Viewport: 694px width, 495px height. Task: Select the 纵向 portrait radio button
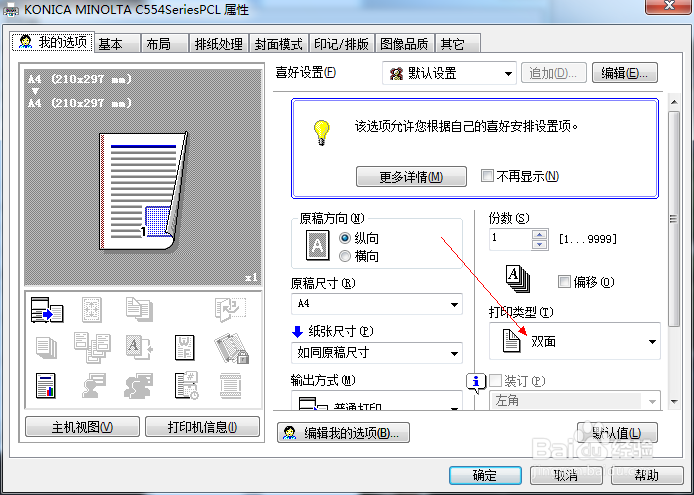click(x=345, y=238)
